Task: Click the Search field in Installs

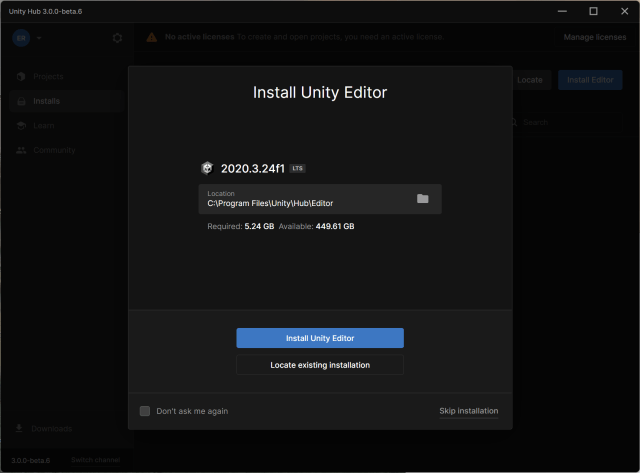Action: click(x=567, y=122)
